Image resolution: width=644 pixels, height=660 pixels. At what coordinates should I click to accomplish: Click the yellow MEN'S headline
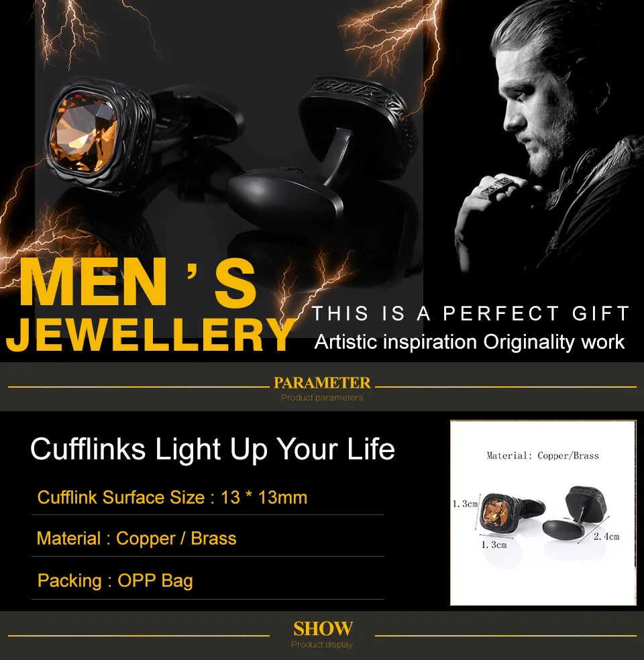[x=138, y=283]
